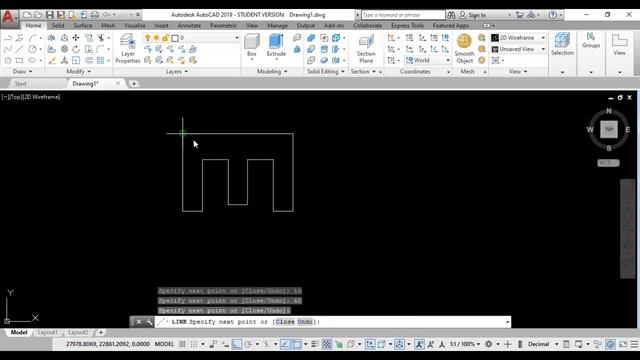The height and width of the screenshot is (360, 640).
Task: Click the Plot (print) icon in quick access toolbar
Action: tap(95, 15)
